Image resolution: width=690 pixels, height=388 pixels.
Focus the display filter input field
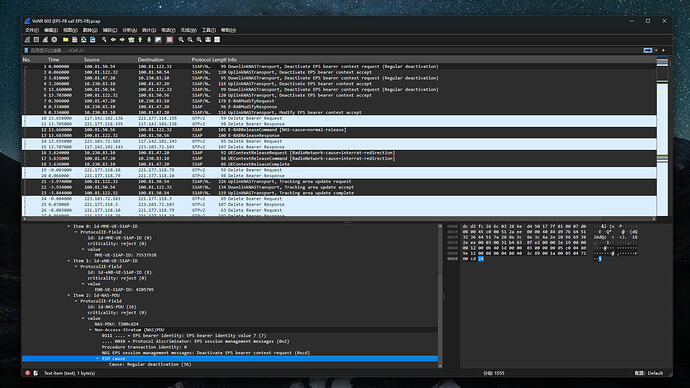334,51
